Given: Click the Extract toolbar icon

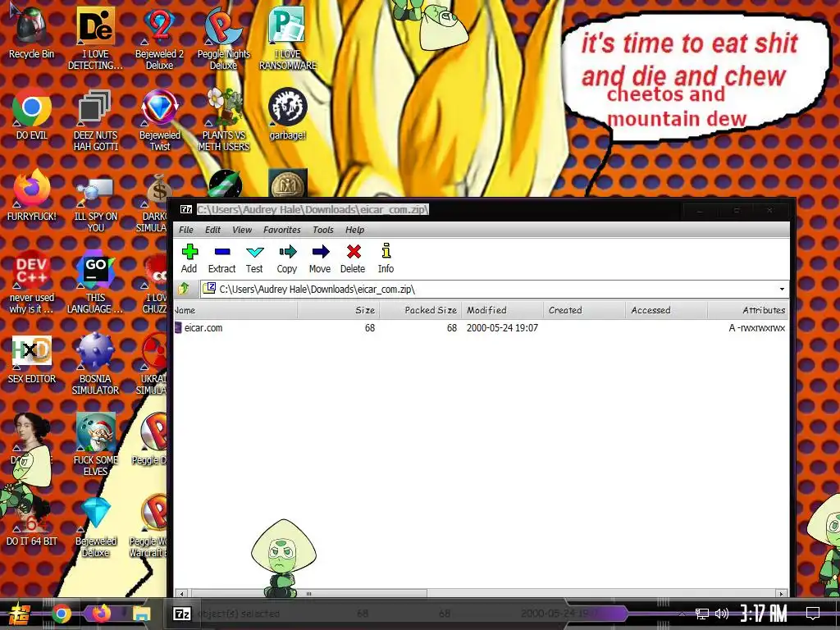Looking at the screenshot, I should tap(221, 258).
